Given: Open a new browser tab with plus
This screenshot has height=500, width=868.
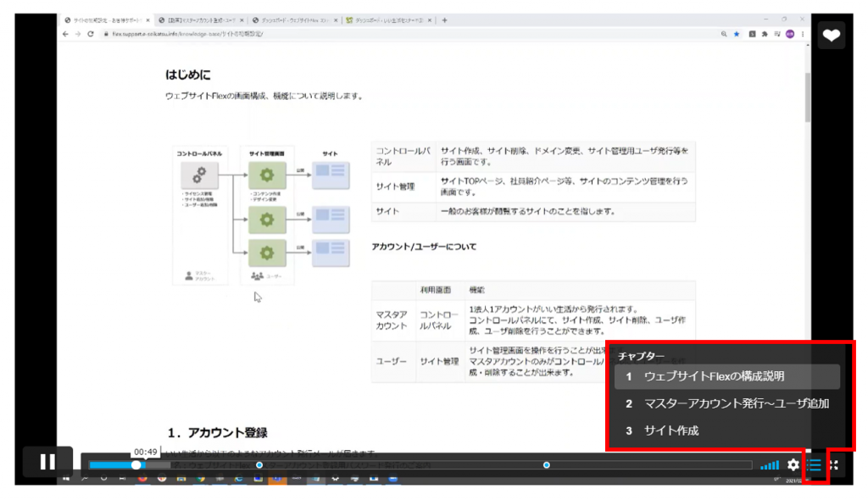Looking at the screenshot, I should [x=445, y=20].
